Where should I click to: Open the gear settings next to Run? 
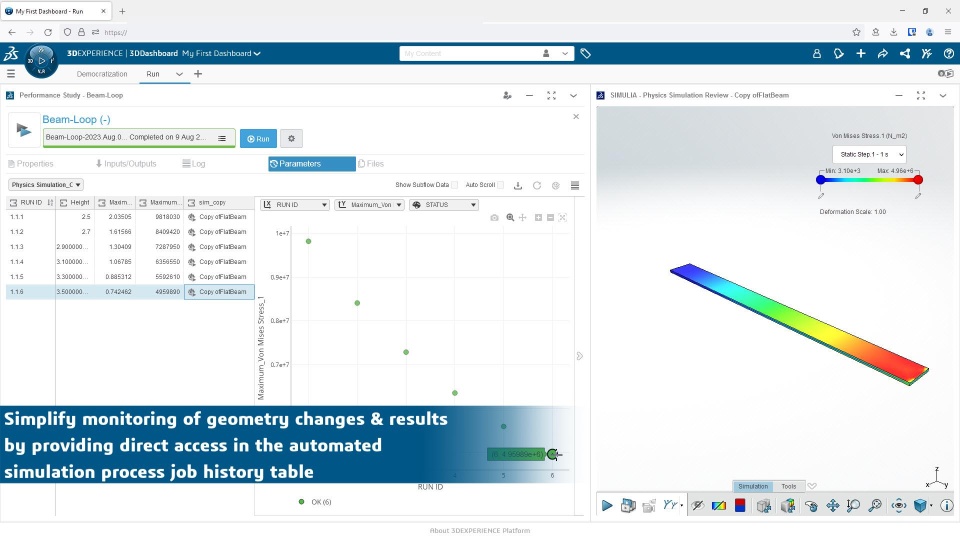pyautogui.click(x=291, y=138)
